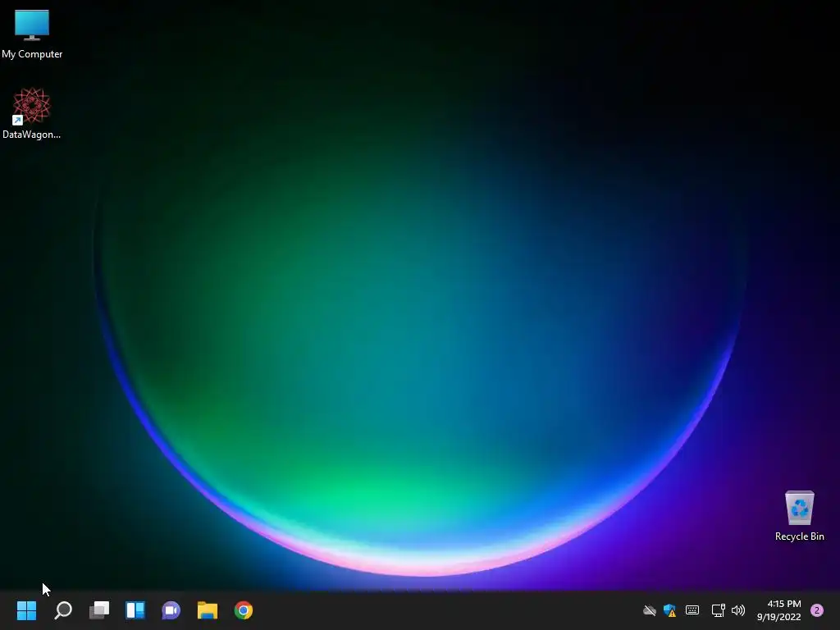Open notifications badge showing 2

click(817, 610)
